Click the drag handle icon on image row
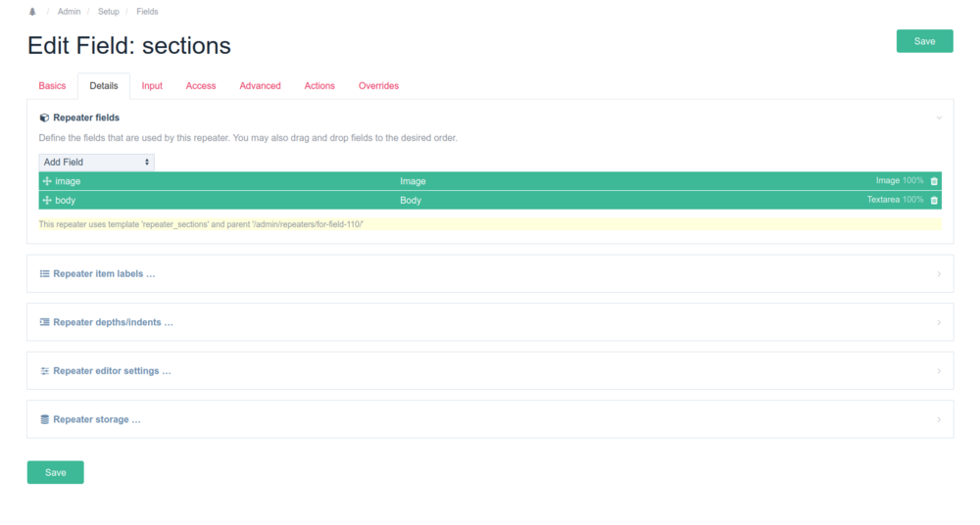980x525 pixels. (x=47, y=181)
